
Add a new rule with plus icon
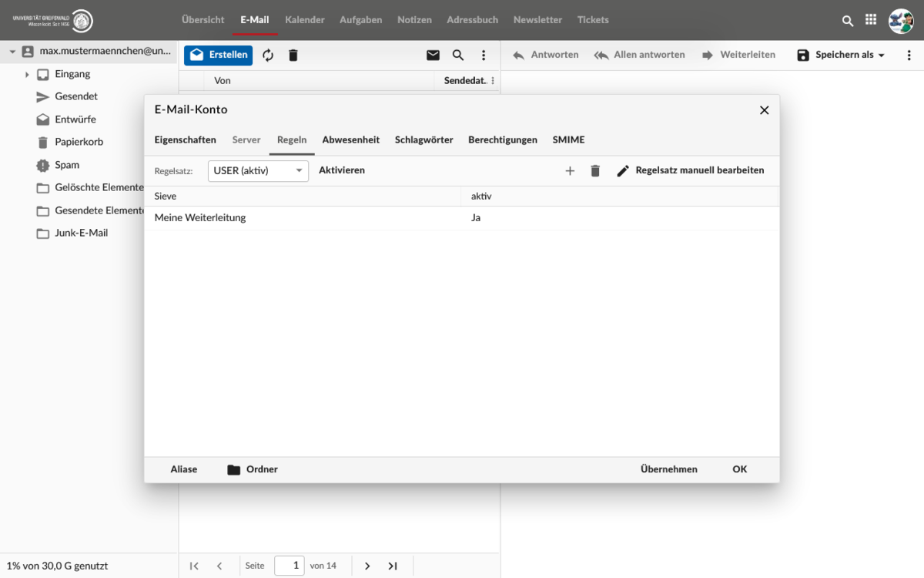click(x=570, y=171)
